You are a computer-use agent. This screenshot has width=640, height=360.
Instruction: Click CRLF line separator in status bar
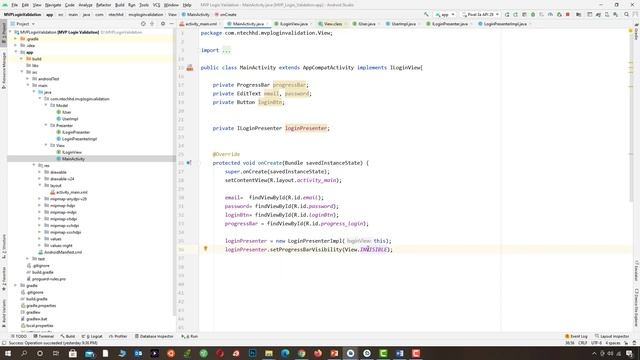click(x=582, y=343)
